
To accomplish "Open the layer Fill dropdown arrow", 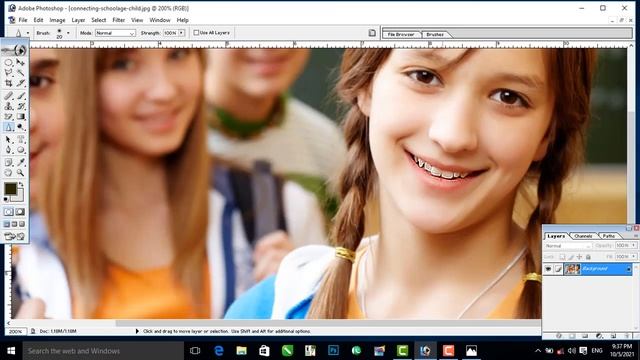I will pos(633,256).
